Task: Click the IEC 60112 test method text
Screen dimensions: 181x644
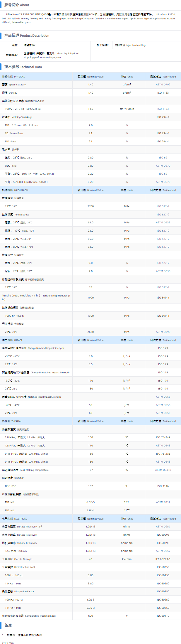Action: tap(163, 616)
